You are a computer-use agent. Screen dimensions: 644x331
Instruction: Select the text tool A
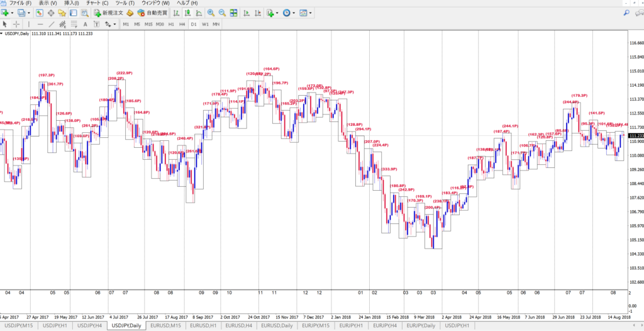tap(85, 25)
